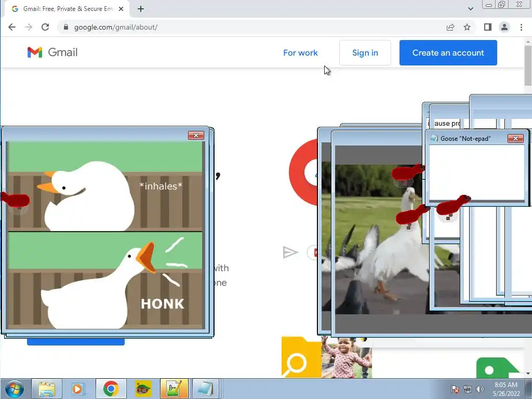Image resolution: width=532 pixels, height=399 pixels.
Task: Click the Gmail logo
Action: pyautogui.click(x=52, y=52)
